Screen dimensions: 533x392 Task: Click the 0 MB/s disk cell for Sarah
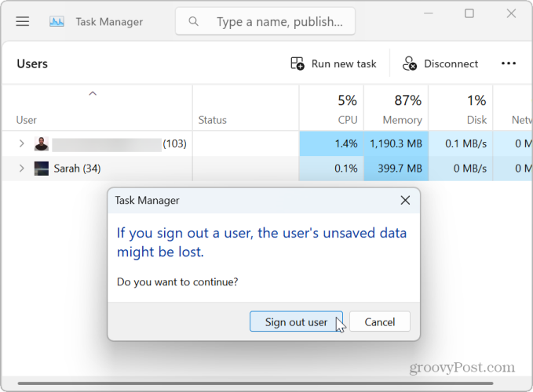[461, 169]
